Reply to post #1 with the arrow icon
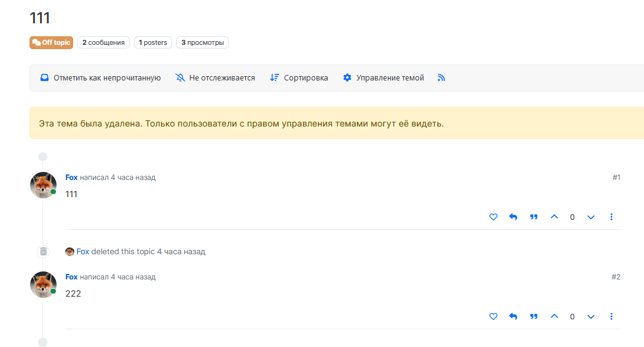Screen dimensions: 644x347 click(x=513, y=217)
